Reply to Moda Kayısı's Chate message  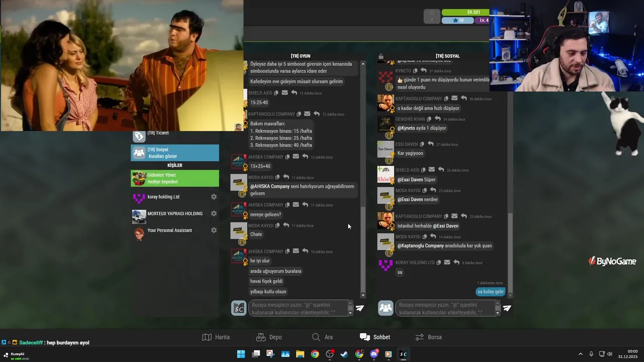point(286,225)
